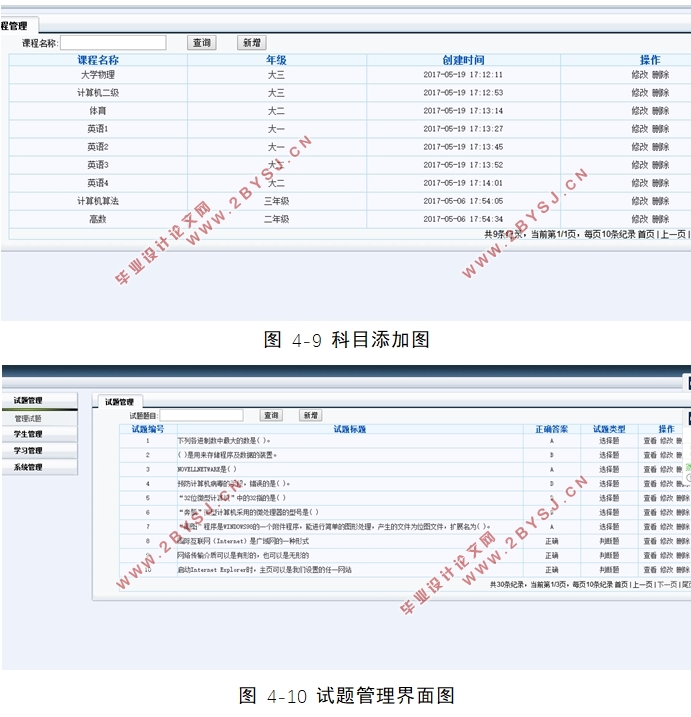Click the 课程名称 column header
Viewport: 691px width, 717px height.
(x=98, y=60)
